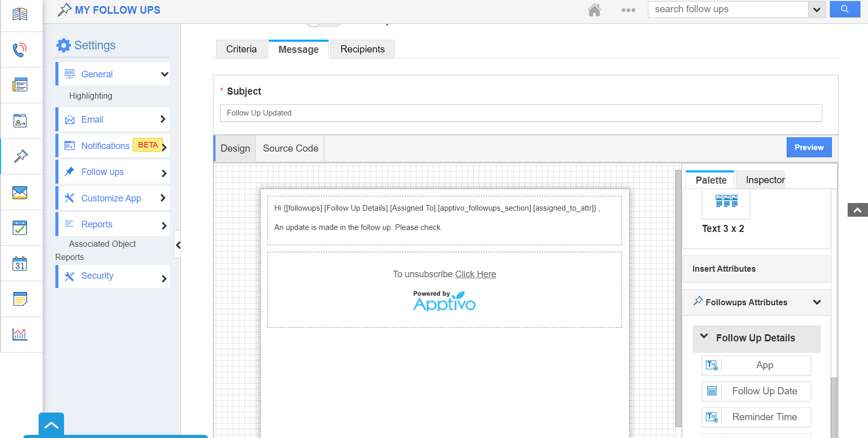868x438 pixels.
Task: Open the envelope email icon in sidebar
Action: coord(20,192)
